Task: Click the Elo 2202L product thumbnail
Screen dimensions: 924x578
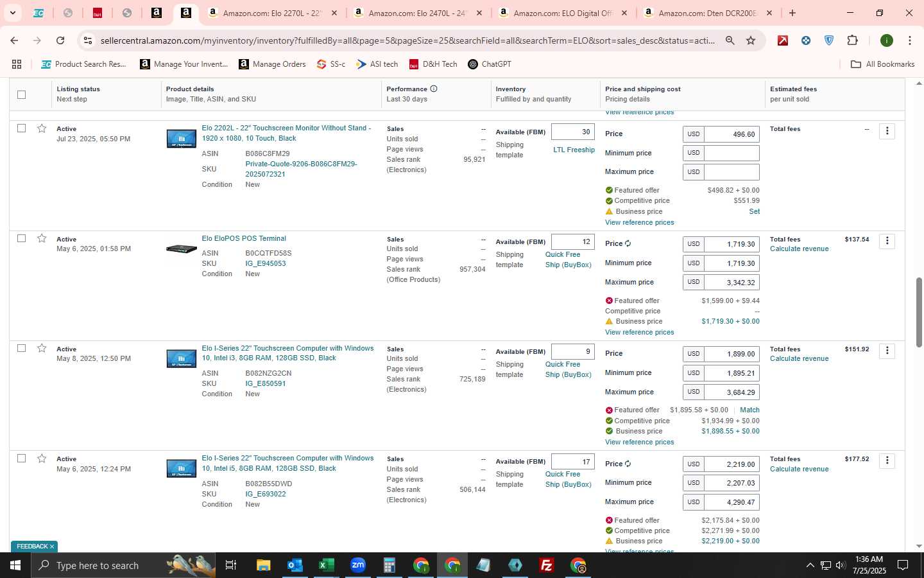Action: [x=182, y=138]
